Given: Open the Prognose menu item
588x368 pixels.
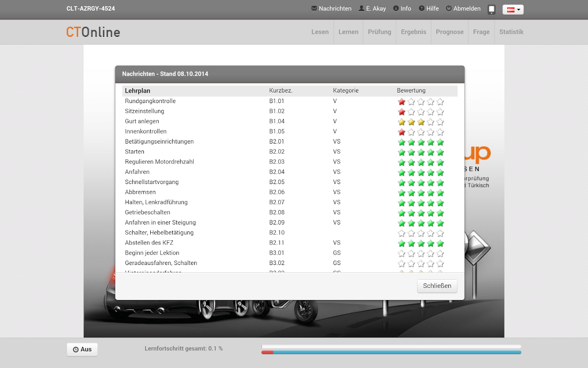Looking at the screenshot, I should point(450,31).
